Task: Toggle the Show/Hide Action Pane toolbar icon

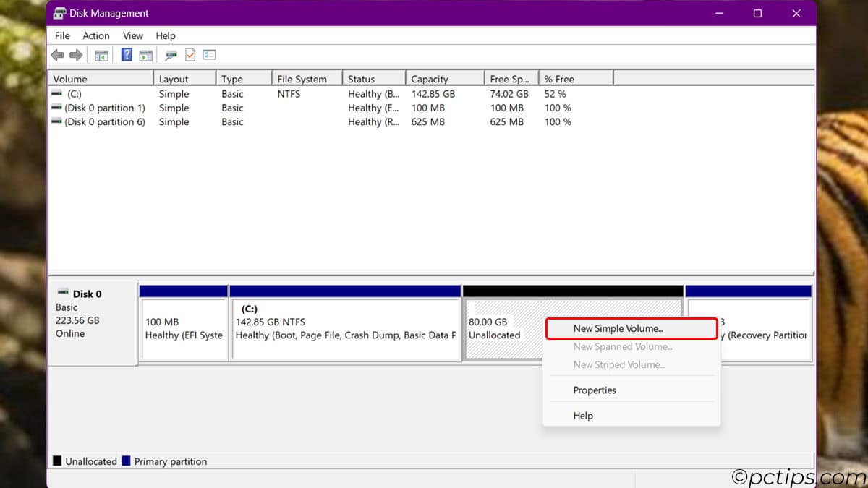Action: tap(145, 55)
